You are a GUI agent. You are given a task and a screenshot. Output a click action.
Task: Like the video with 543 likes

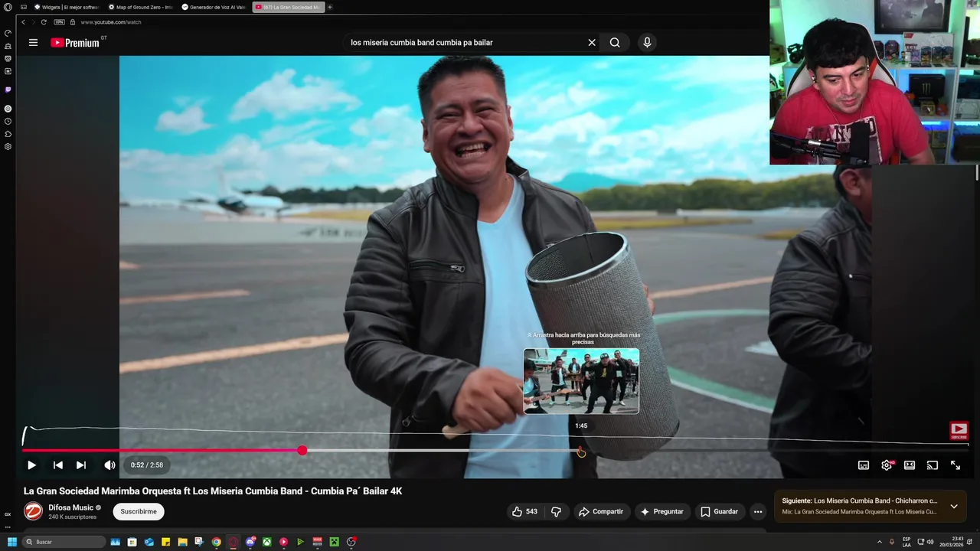[x=524, y=511]
